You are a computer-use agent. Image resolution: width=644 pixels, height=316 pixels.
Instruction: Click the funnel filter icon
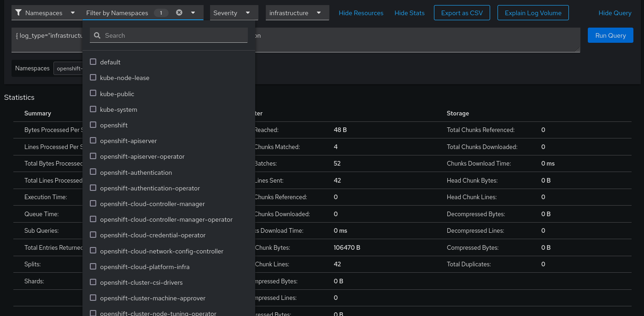[x=18, y=13]
